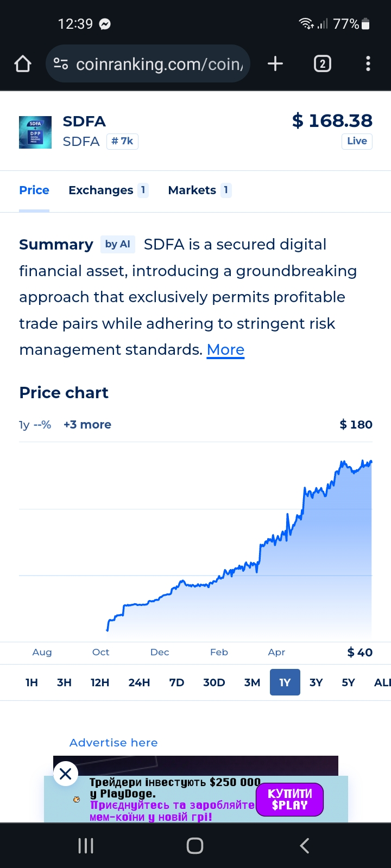Close the PlayDoge ad banner
The width and height of the screenshot is (391, 868).
tap(66, 774)
